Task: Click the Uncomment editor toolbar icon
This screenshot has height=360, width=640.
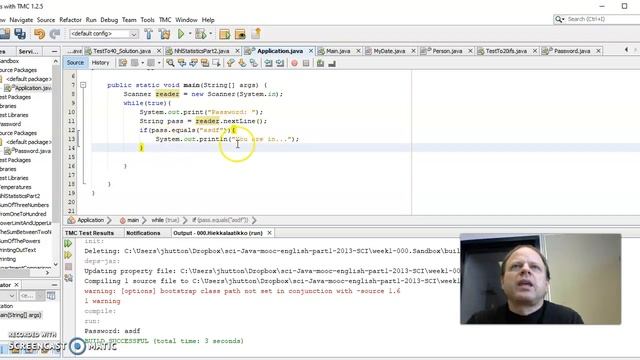Action: click(x=332, y=63)
